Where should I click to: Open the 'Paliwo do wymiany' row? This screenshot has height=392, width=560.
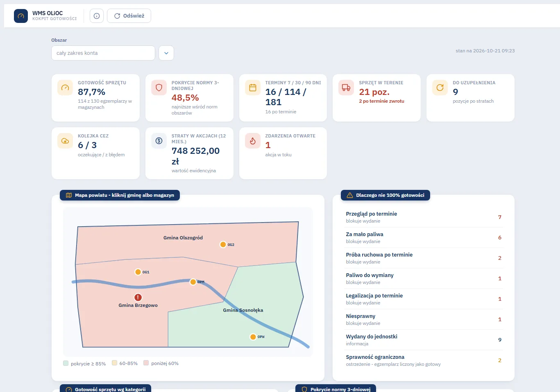424,279
